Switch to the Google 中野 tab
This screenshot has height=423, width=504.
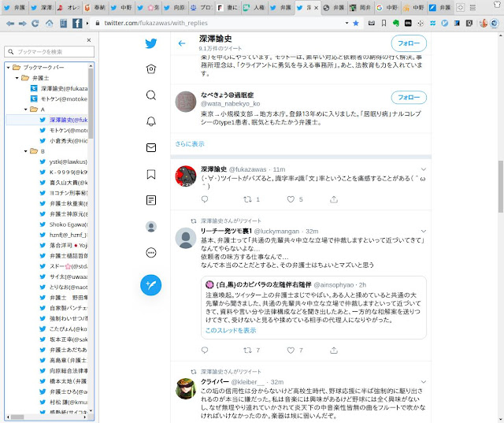tap(387, 8)
